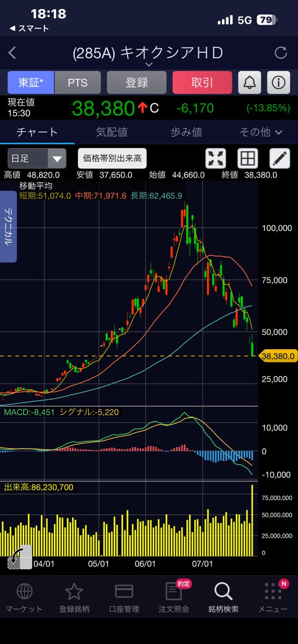
Task: Tap 価格帯別出来高 button
Action: click(x=112, y=158)
